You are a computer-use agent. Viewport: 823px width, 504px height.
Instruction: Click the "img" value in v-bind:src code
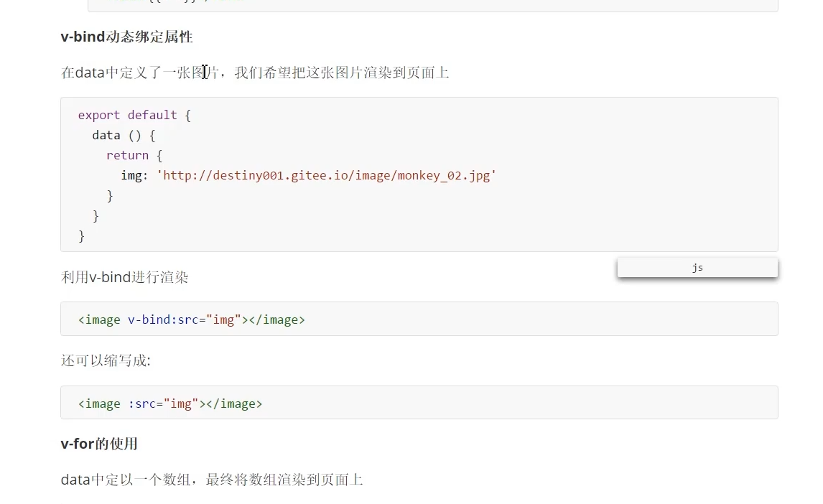click(224, 319)
